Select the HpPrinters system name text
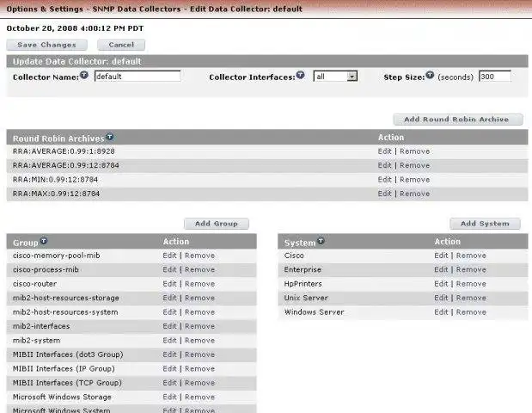The width and height of the screenshot is (532, 413). [303, 284]
